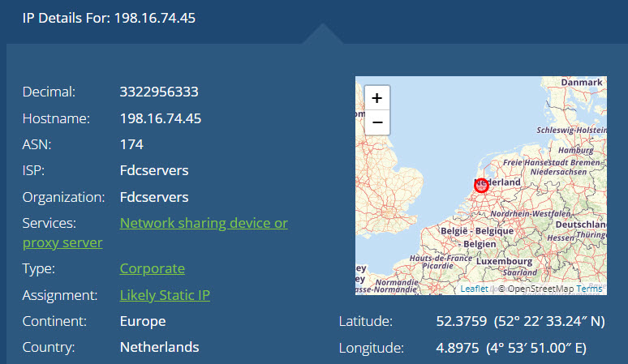Click the Danmark label on the map

point(582,83)
